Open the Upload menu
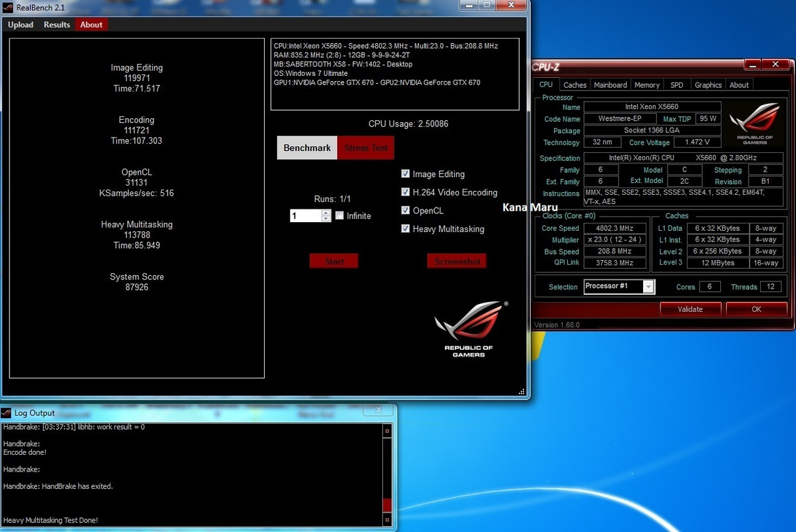 [x=21, y=25]
